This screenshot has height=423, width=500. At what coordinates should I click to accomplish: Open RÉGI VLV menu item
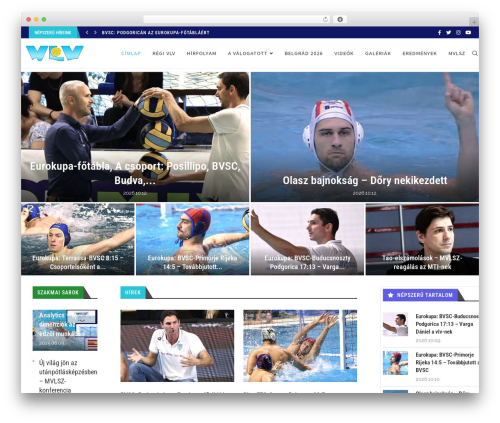pyautogui.click(x=164, y=53)
